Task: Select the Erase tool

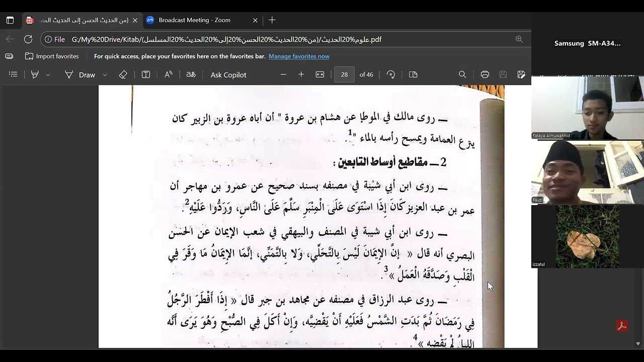Action: pyautogui.click(x=123, y=74)
